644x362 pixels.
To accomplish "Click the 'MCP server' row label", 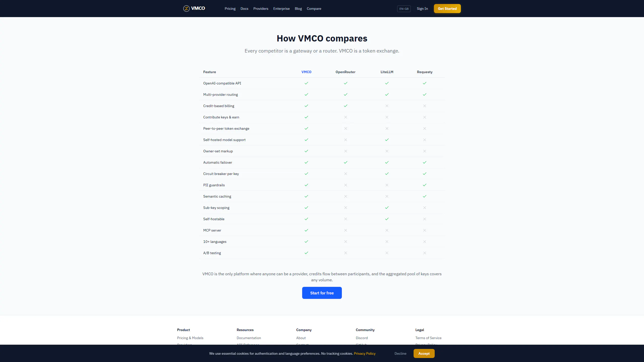I will [x=212, y=230].
